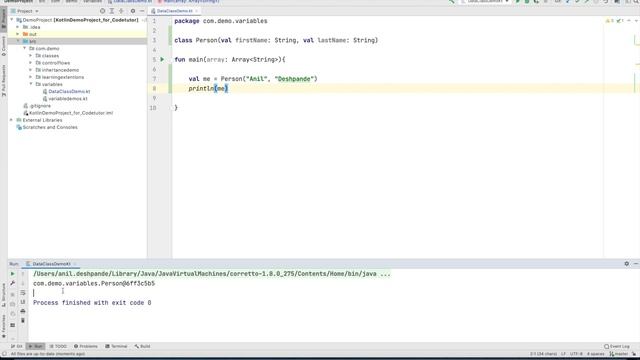Toggle soft-wrap icon in Run console toolbar
This screenshot has width=640, height=360.
click(x=23, y=293)
